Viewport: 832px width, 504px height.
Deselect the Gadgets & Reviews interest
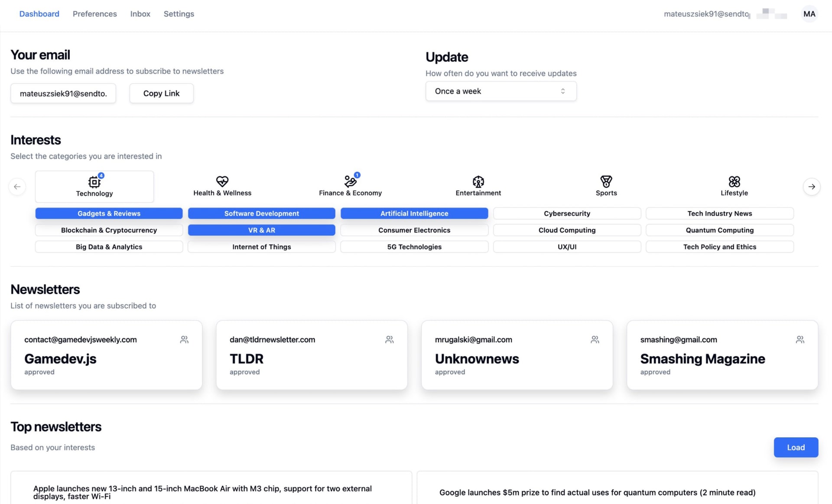[109, 213]
